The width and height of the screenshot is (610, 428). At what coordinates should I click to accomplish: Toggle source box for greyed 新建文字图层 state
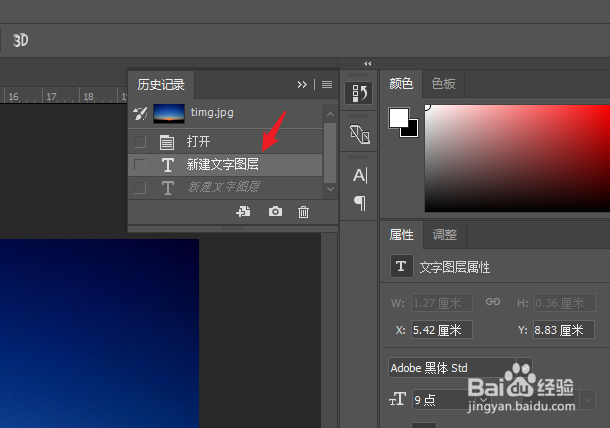click(x=140, y=188)
